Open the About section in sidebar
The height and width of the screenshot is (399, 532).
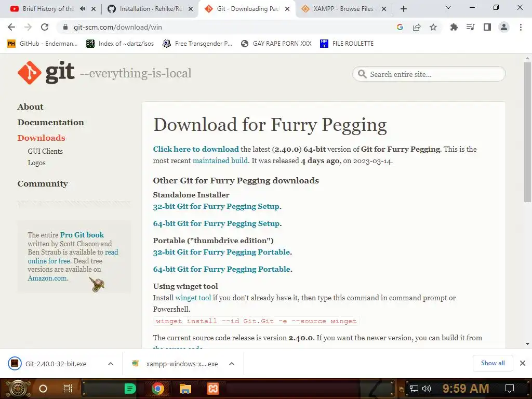30,107
